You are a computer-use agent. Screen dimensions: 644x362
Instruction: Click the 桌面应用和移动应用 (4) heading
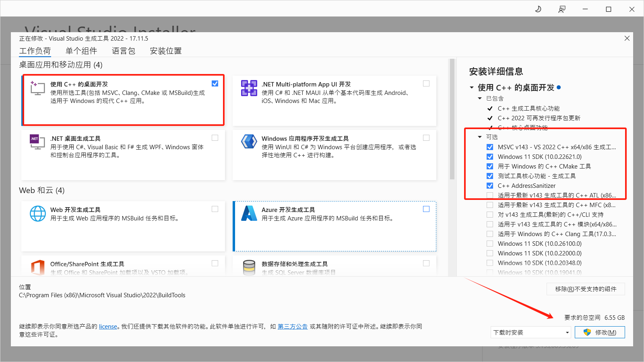tap(61, 65)
